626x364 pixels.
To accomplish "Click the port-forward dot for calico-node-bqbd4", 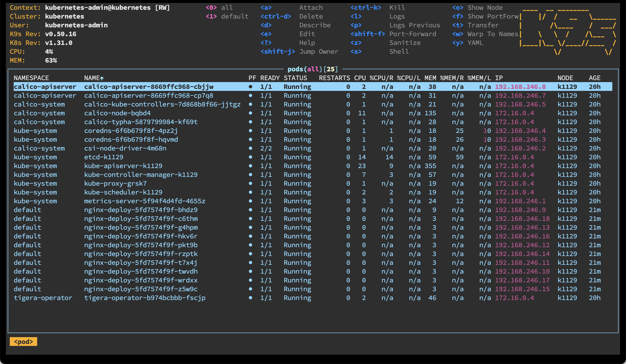I will click(250, 113).
